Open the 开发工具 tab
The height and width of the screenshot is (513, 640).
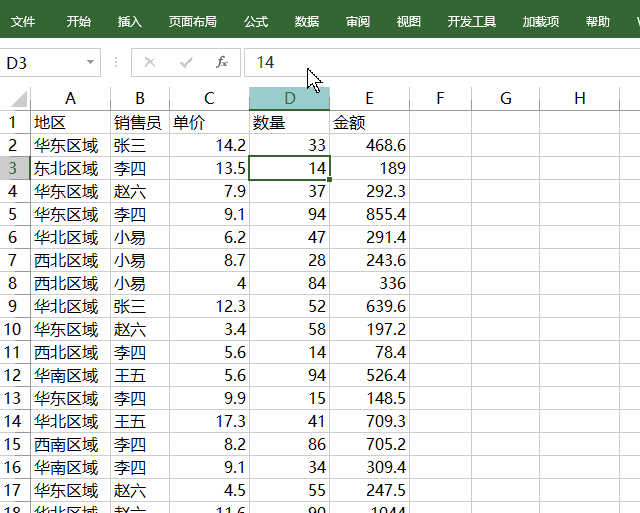tap(471, 21)
